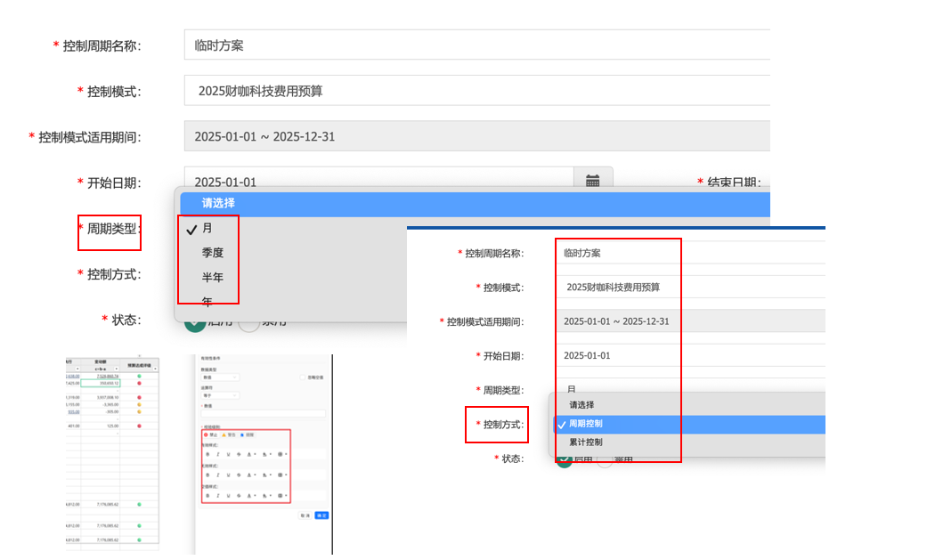Open the blue 935.00 link in spreadsheet

tap(74, 412)
